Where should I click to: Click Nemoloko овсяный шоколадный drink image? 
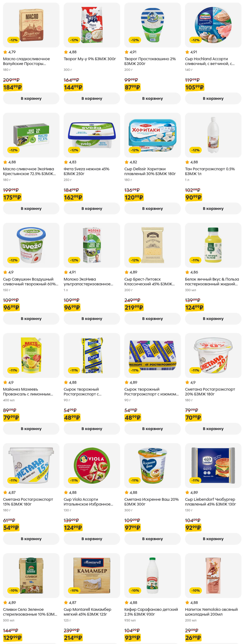[213, 575]
